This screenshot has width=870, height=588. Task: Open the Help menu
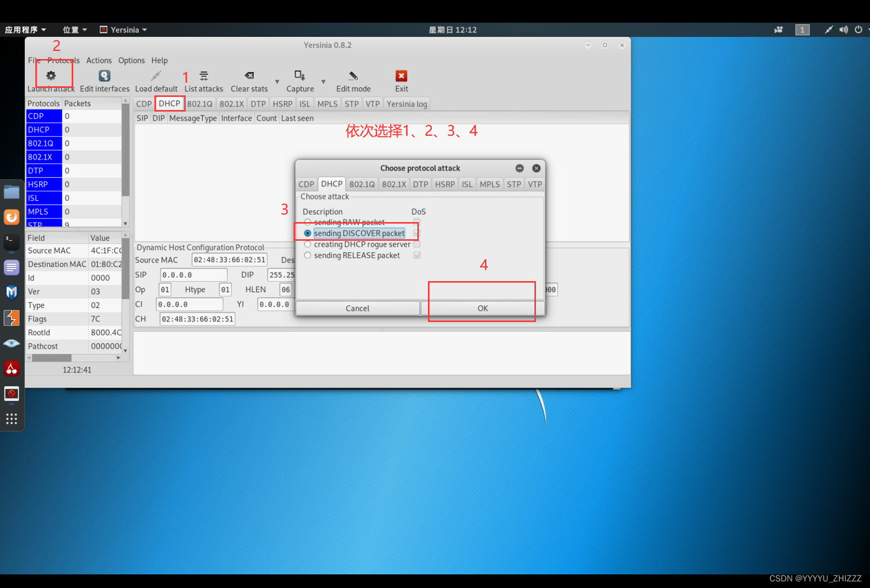coord(159,60)
